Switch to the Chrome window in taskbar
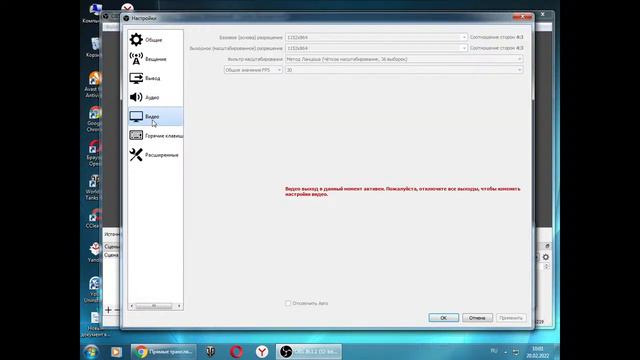Viewport: 640px width, 360px height. click(x=164, y=351)
